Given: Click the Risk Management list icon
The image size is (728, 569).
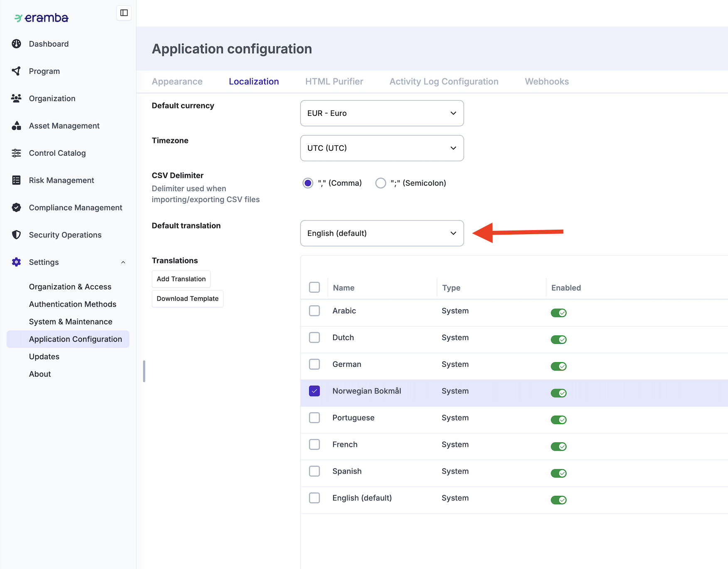Looking at the screenshot, I should tap(16, 180).
